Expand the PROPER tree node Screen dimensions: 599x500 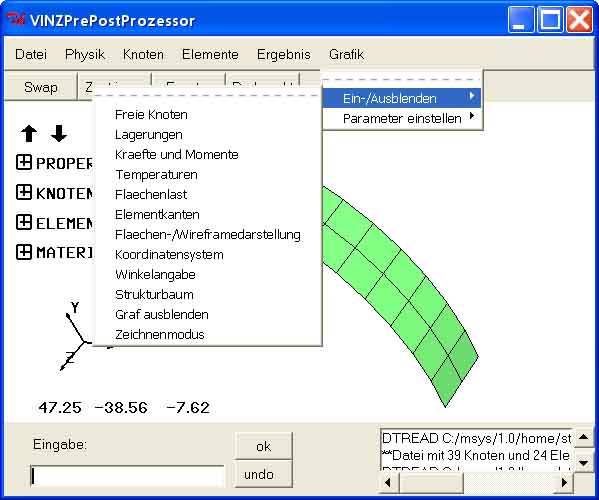(x=24, y=162)
